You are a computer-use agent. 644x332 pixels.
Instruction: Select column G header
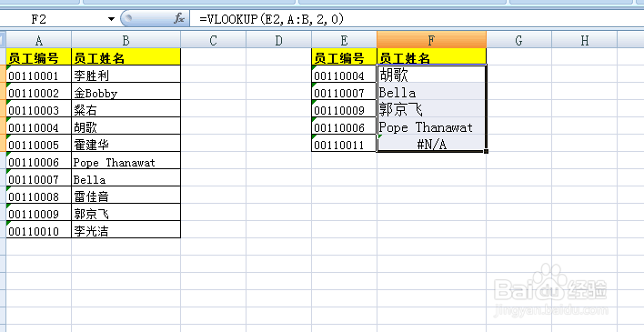pos(519,40)
